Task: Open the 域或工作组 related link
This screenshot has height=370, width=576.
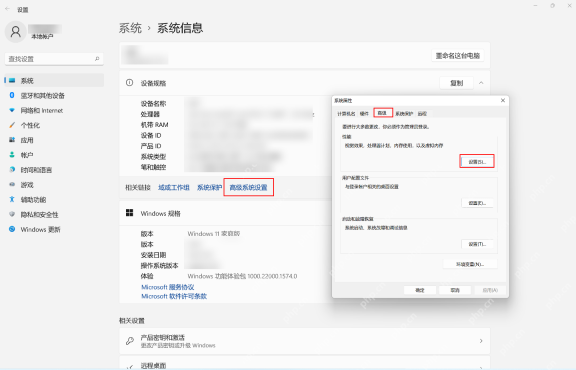Action: tap(174, 187)
